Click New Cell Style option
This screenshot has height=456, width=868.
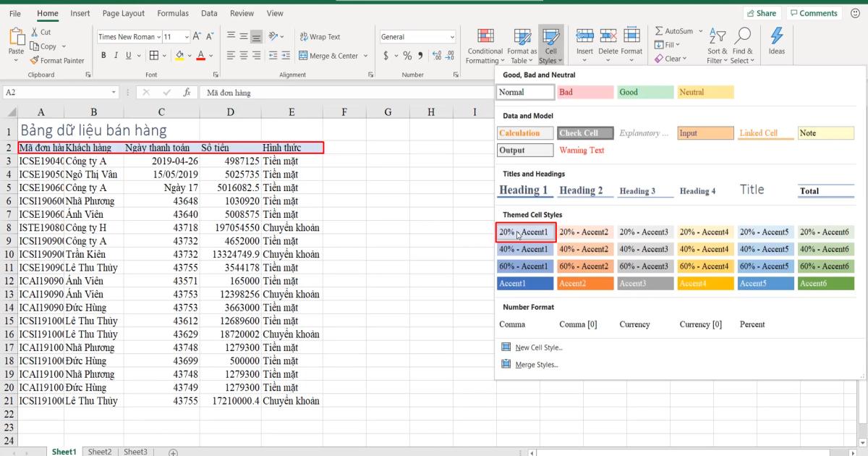pos(537,347)
